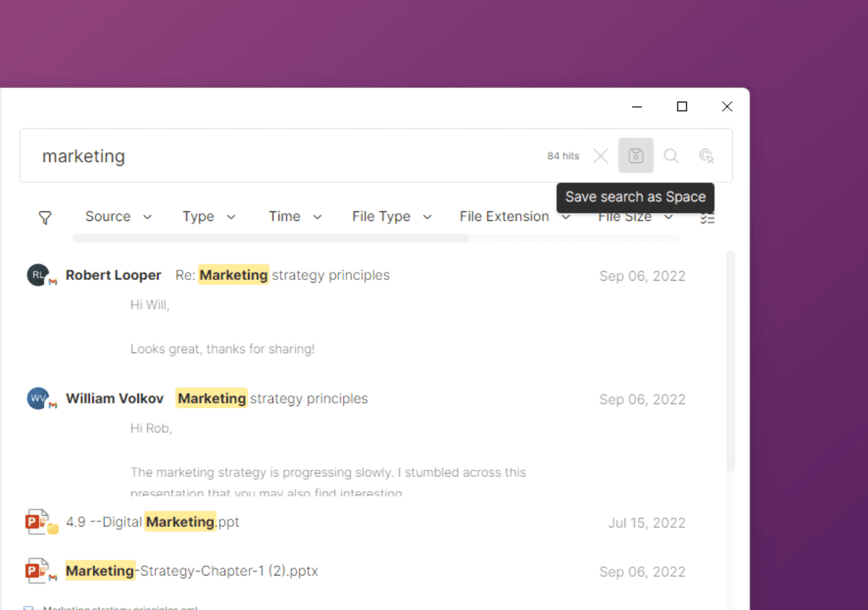Viewport: 868px width, 610px height.
Task: Click PowerPoint icon of Digital Marketing.ppt
Action: click(x=39, y=522)
